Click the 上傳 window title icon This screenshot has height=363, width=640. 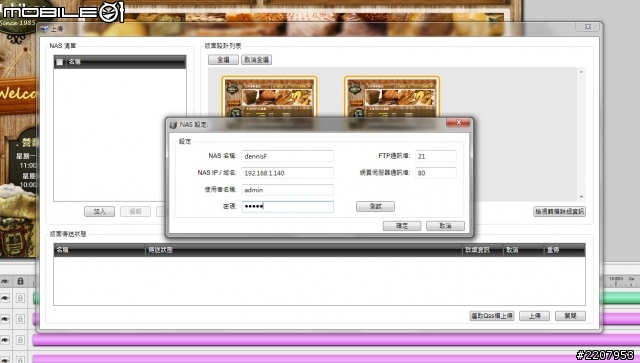coord(44,29)
